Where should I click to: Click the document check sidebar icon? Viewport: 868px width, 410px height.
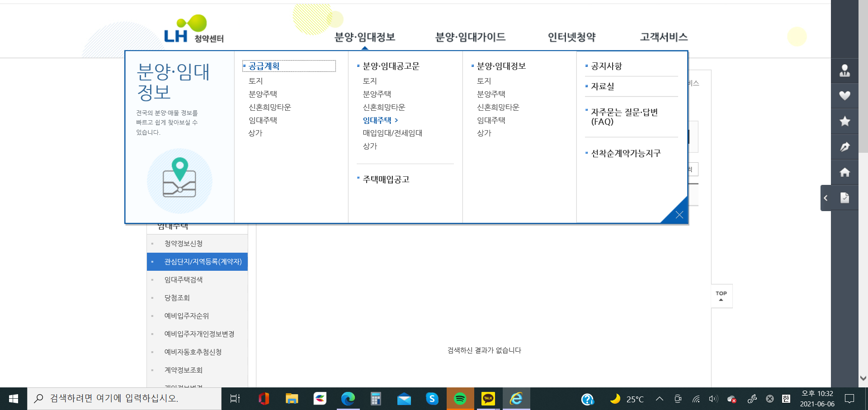844,198
